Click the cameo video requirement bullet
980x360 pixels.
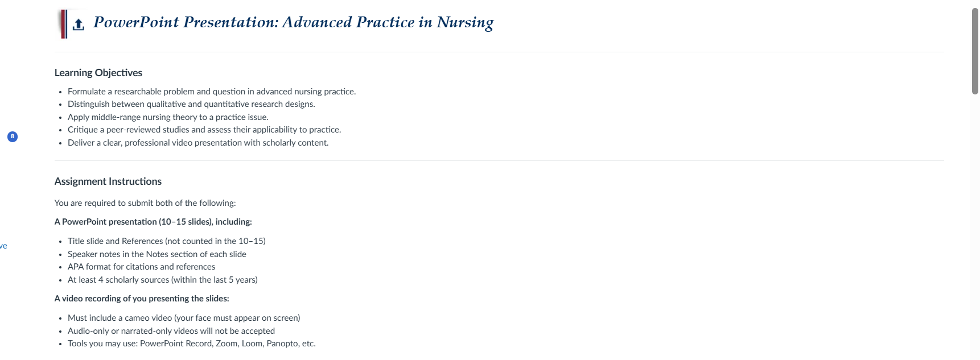(x=184, y=318)
